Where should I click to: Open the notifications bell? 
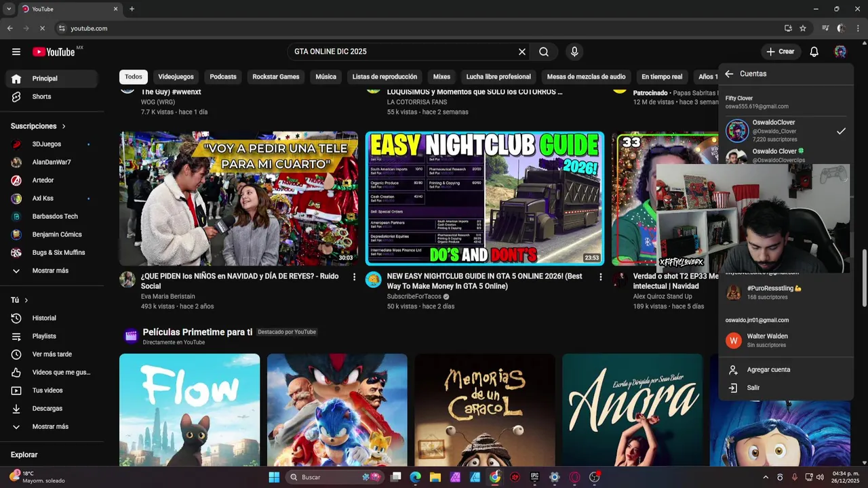[814, 52]
